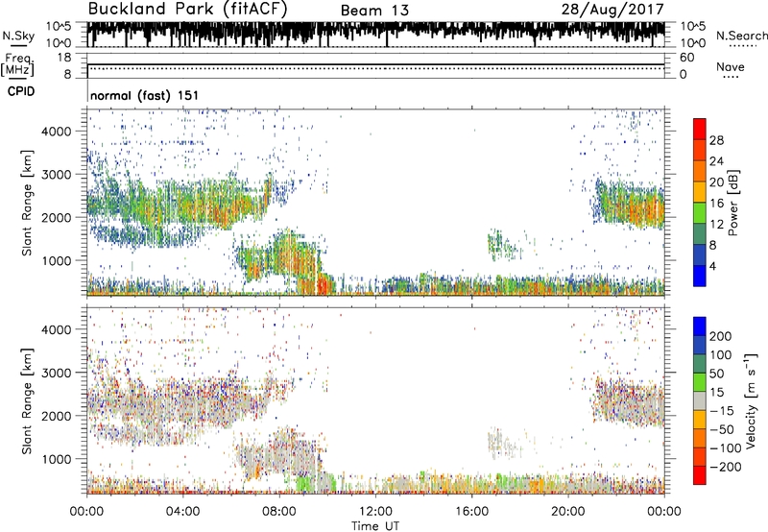Image resolution: width=768 pixels, height=532 pixels.
Task: Click the 'Freq. [MHz]' axis label
Action: click(17, 64)
